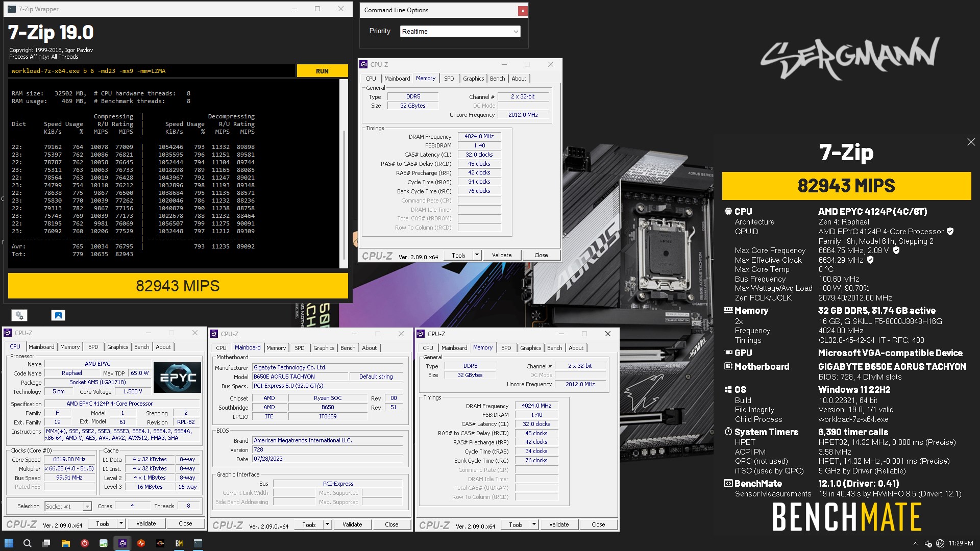
Task: Click Validate in the Mainboard CPU-Z window
Action: pyautogui.click(x=352, y=524)
